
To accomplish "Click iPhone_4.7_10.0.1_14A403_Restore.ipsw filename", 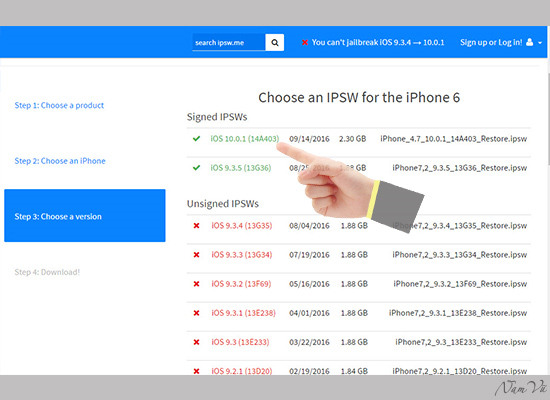I will coord(454,139).
